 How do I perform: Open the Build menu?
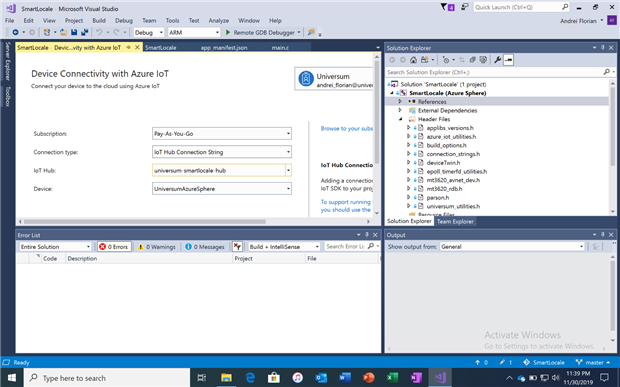click(x=99, y=21)
